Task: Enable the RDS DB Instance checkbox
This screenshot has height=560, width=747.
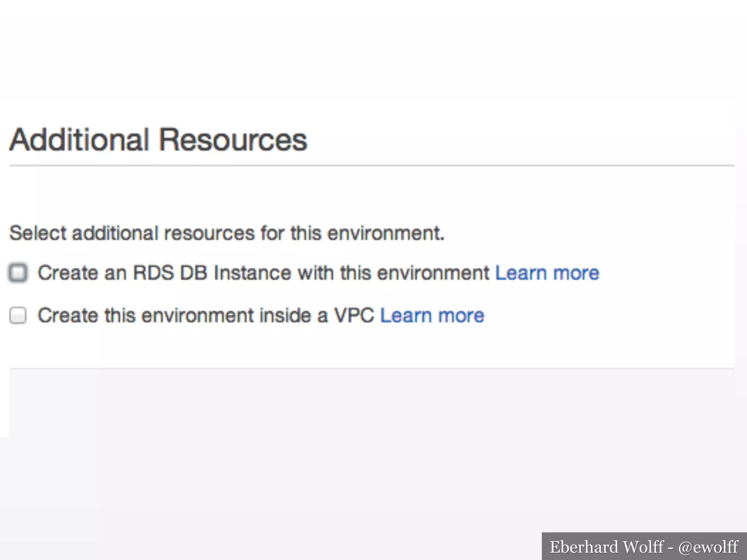Action: tap(18, 273)
